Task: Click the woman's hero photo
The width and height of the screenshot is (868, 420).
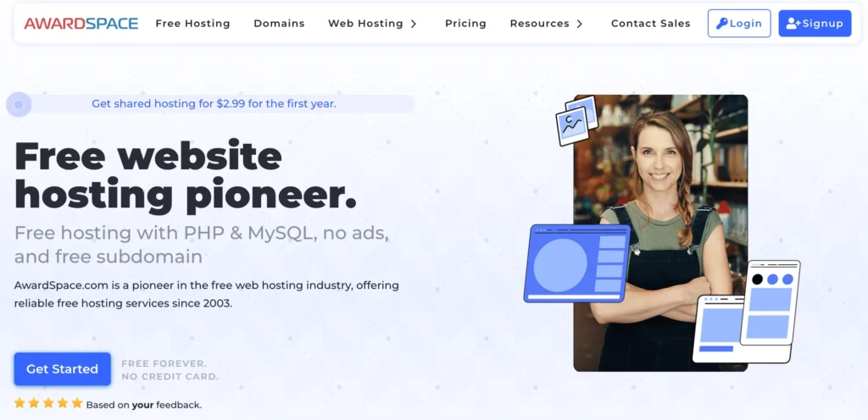Action: (660, 233)
